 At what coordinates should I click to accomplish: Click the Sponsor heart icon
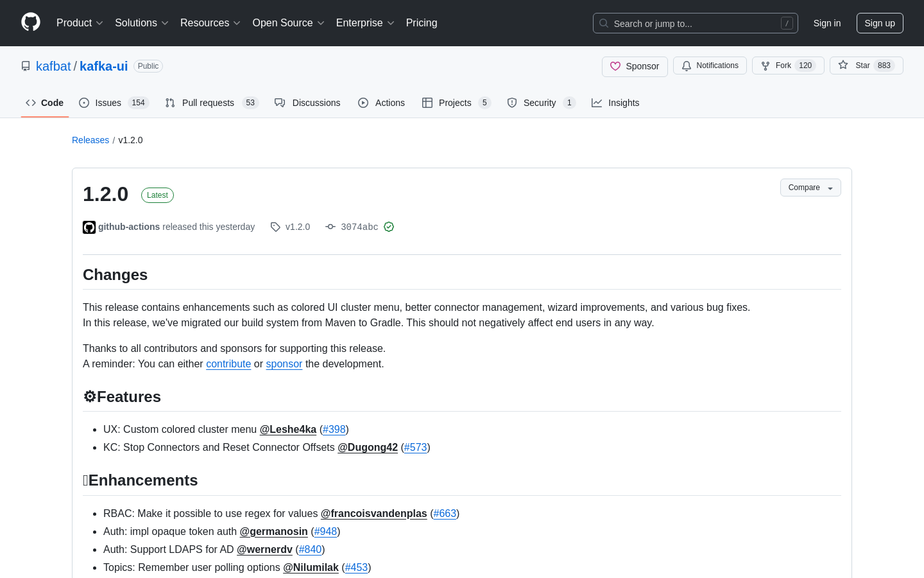pos(615,66)
